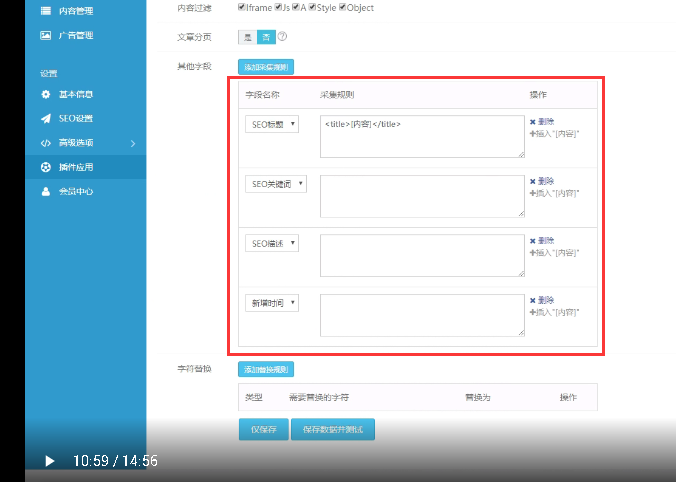
Task: Open the SEO描述 field name dropdown
Action: point(272,243)
